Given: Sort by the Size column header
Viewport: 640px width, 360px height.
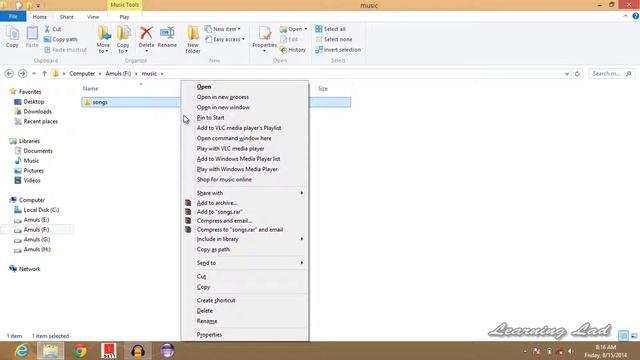Looking at the screenshot, I should click(x=323, y=89).
